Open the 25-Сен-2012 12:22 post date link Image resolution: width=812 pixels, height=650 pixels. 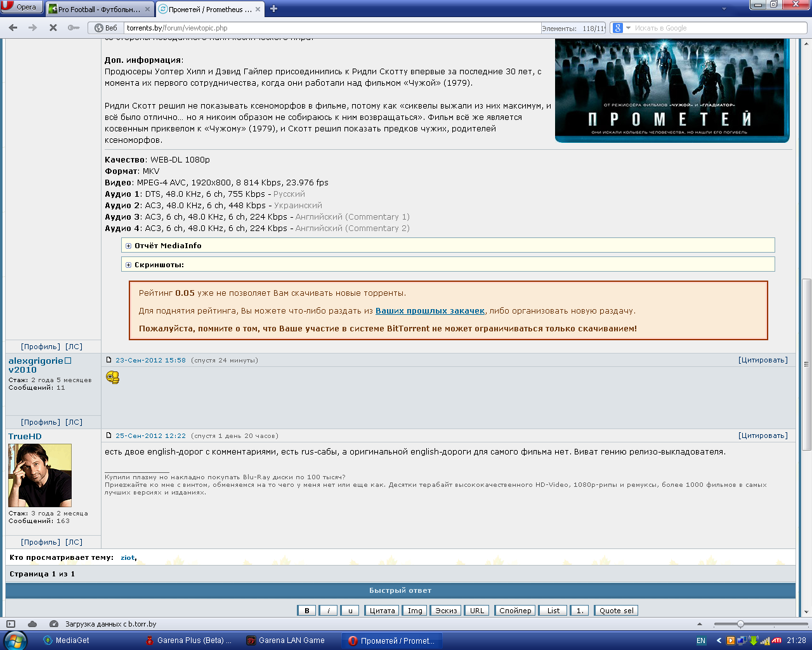[150, 435]
